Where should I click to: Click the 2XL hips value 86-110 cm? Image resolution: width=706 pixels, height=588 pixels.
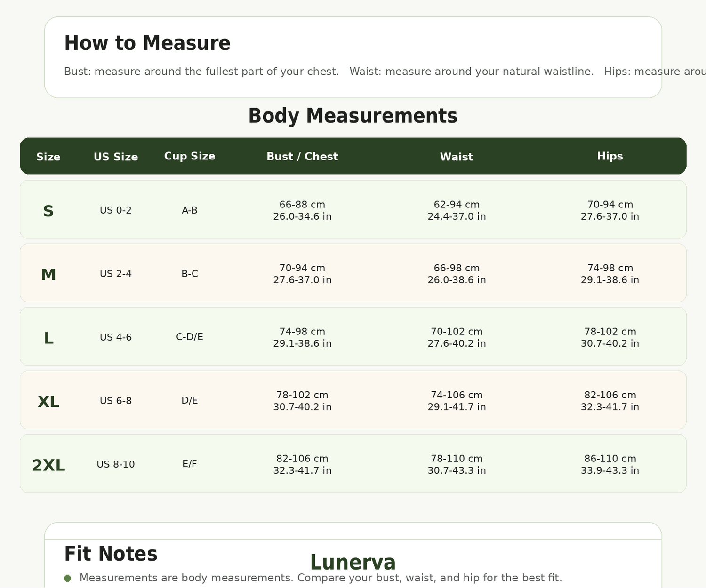click(610, 459)
